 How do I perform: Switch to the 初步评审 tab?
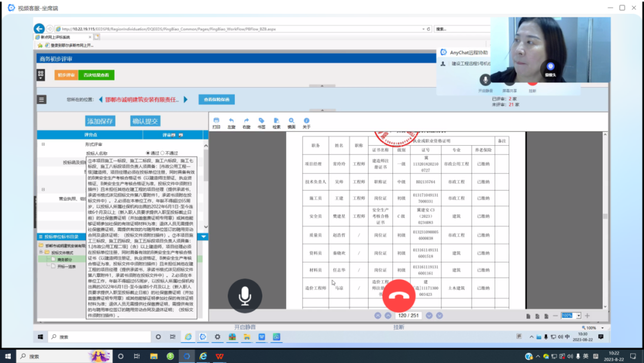[66, 75]
